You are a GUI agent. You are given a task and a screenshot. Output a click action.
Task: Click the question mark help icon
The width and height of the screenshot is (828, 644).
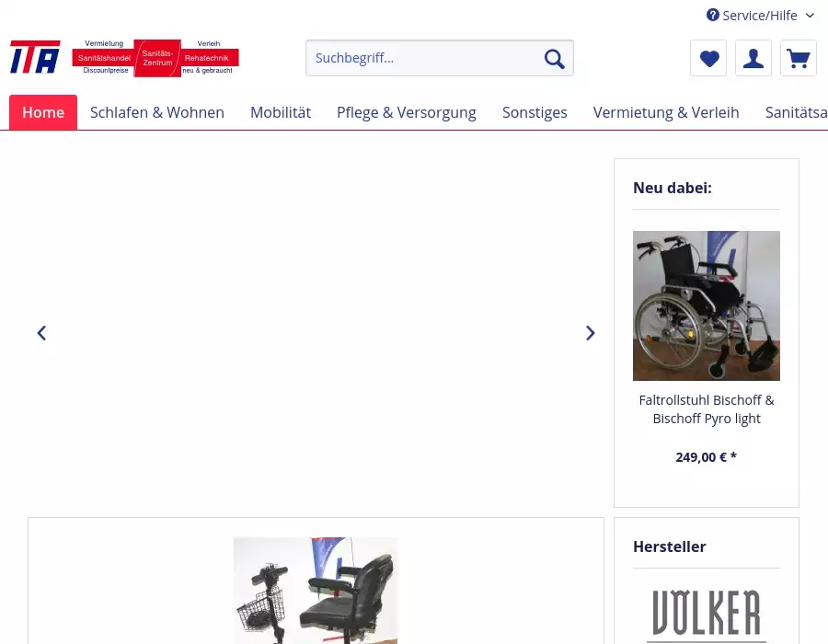tap(713, 15)
